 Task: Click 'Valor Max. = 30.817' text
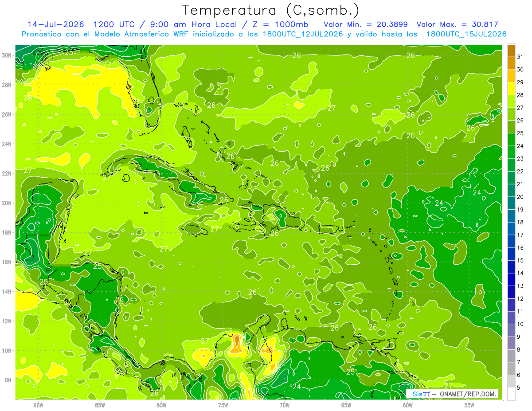click(458, 24)
